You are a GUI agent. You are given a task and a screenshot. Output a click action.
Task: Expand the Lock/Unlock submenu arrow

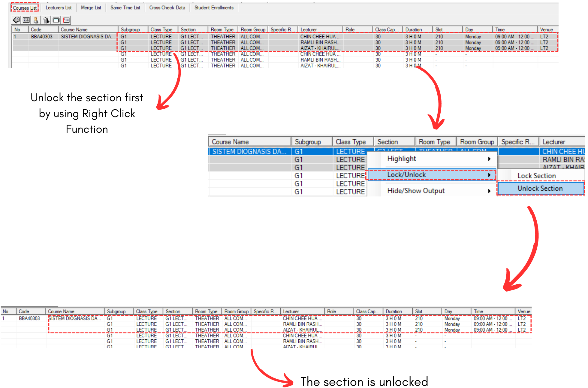click(x=489, y=175)
